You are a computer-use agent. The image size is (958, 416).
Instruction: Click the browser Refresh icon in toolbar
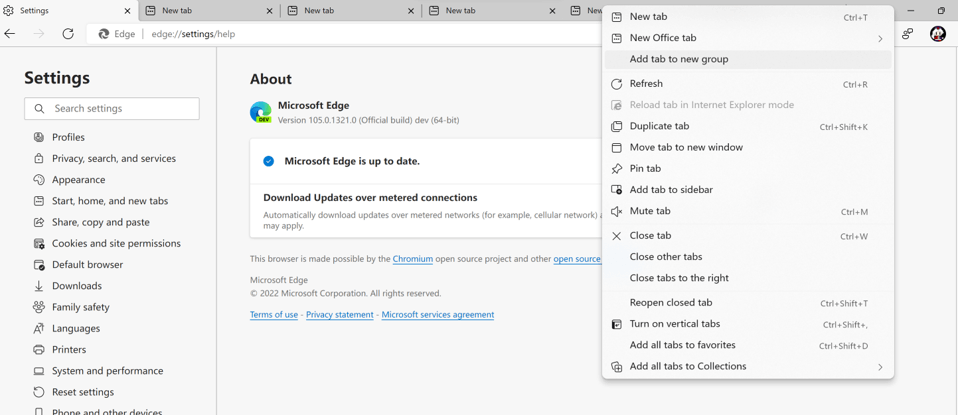tap(68, 34)
